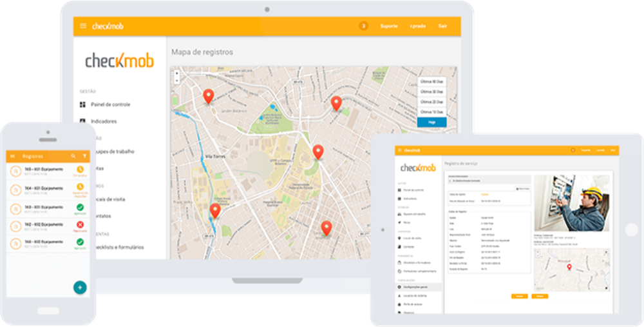
Task: Open Indicadores in laptop sidebar
Action: coord(104,121)
